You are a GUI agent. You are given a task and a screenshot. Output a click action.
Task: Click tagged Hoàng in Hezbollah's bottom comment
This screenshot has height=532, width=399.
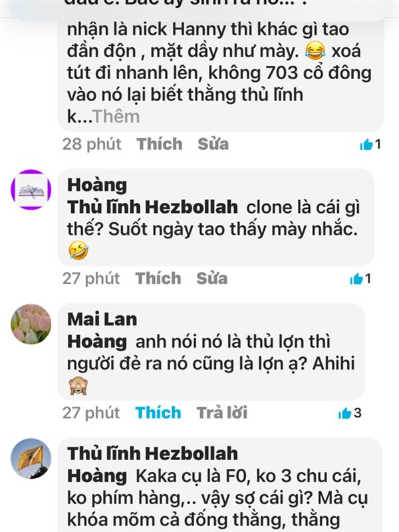(x=97, y=475)
